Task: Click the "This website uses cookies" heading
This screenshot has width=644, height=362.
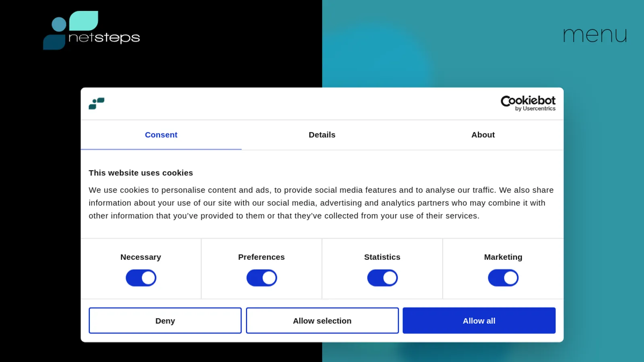Action: click(141, 173)
